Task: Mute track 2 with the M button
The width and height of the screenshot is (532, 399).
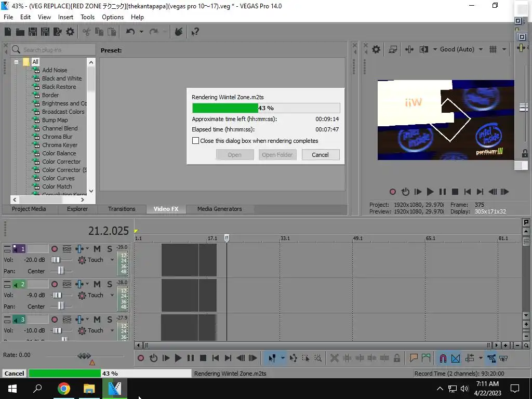Action: [97, 284]
